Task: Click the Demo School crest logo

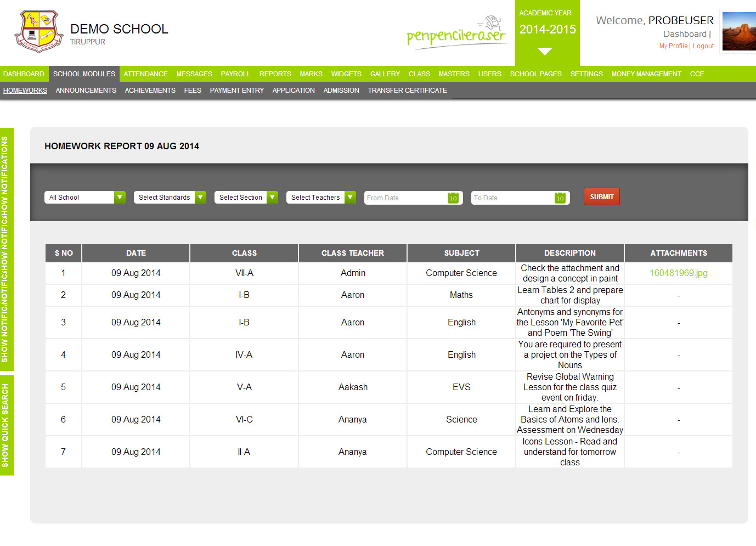Action: (38, 31)
